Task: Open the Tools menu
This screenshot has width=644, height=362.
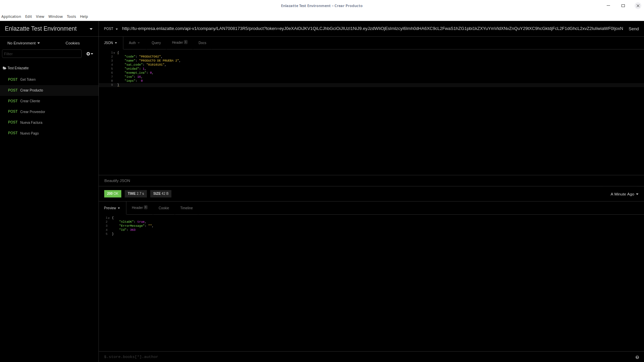Action: (x=71, y=16)
